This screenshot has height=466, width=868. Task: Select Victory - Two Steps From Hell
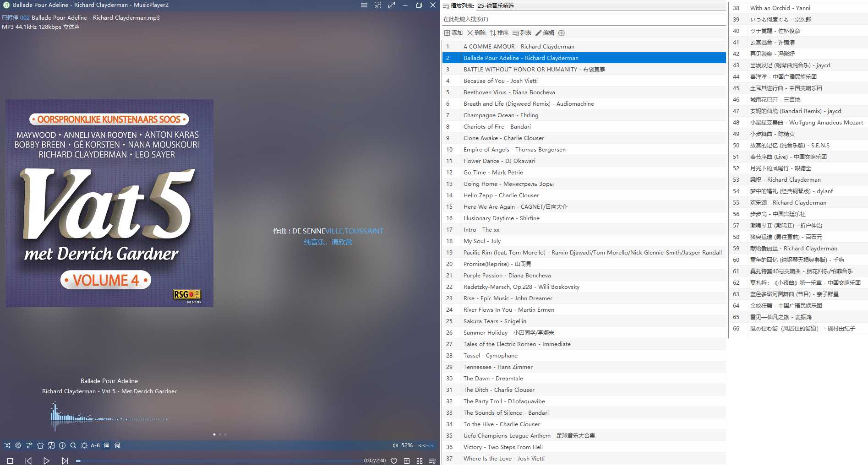[584, 447]
